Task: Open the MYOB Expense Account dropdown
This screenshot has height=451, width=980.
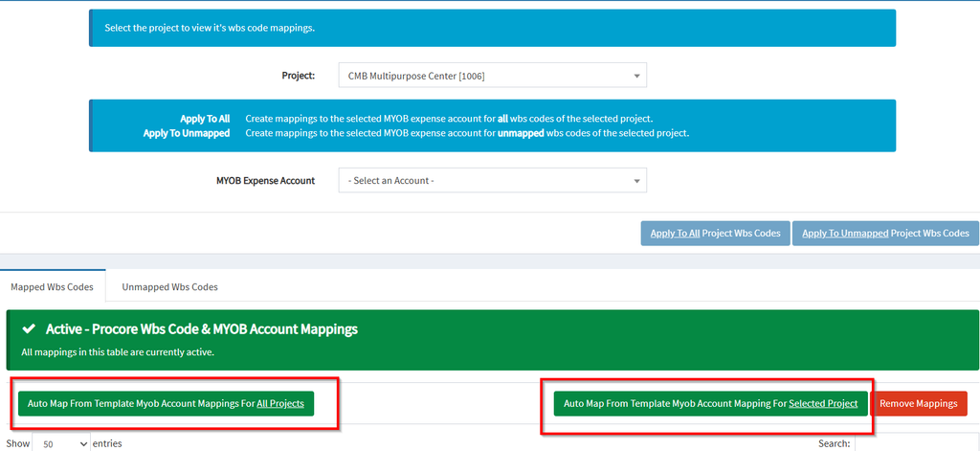Action: [493, 180]
